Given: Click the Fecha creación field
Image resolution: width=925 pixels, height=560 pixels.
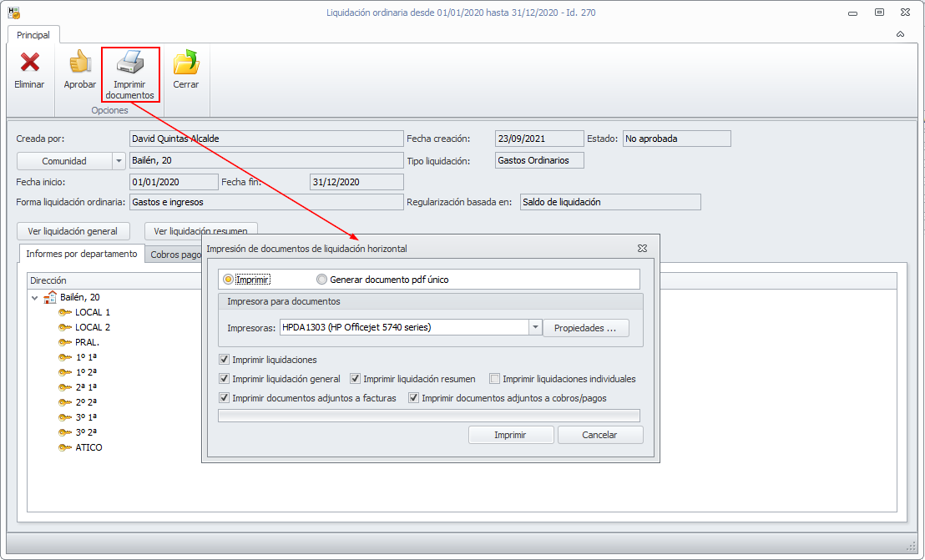Looking at the screenshot, I should [x=539, y=139].
